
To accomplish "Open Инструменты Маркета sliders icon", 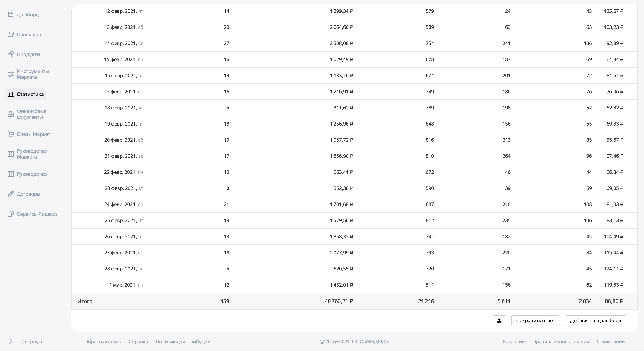I will click(x=11, y=74).
